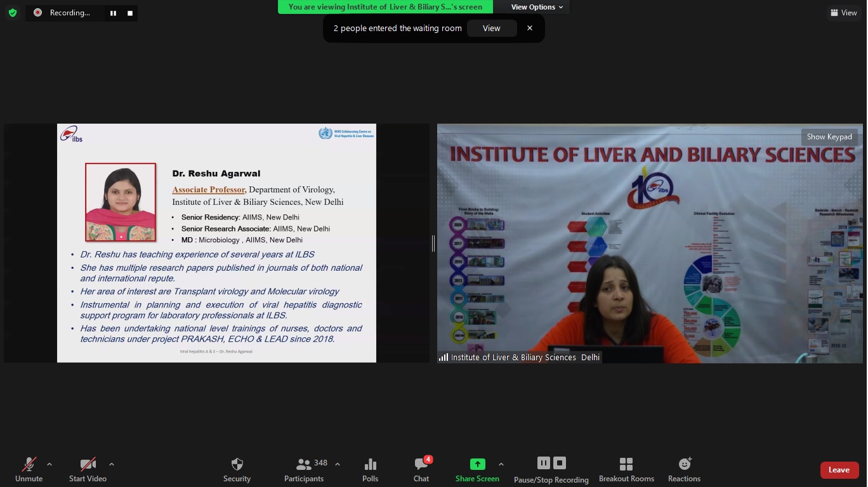Viewport: 868px width, 487px height.
Task: Click the 'Dr. Reshu Agarwal' slide heading
Action: (216, 173)
